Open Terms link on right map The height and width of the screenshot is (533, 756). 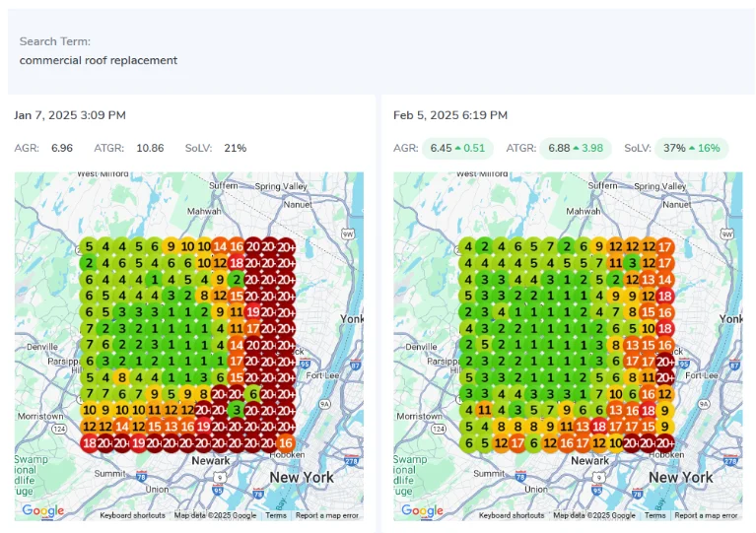tap(655, 515)
